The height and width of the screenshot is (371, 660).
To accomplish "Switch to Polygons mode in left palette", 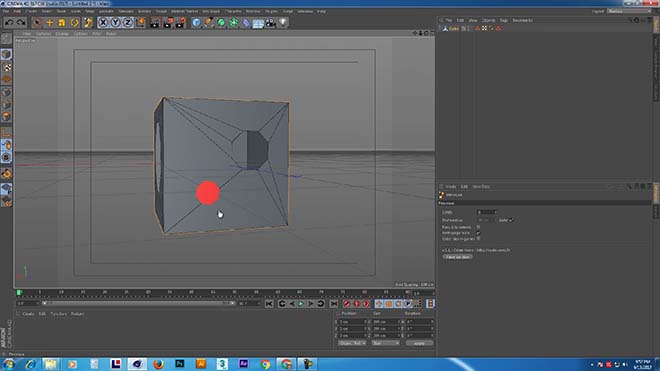I will [6, 117].
